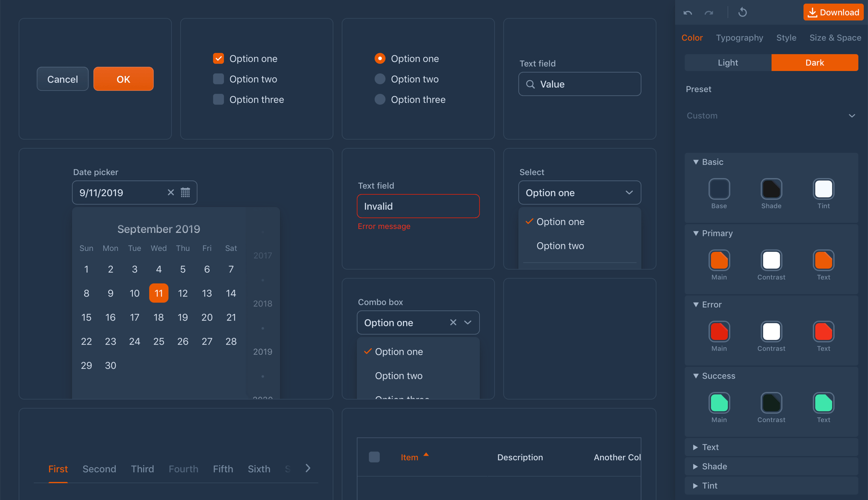Uncheck the checked Option one checkbox
868x500 pixels.
(218, 58)
